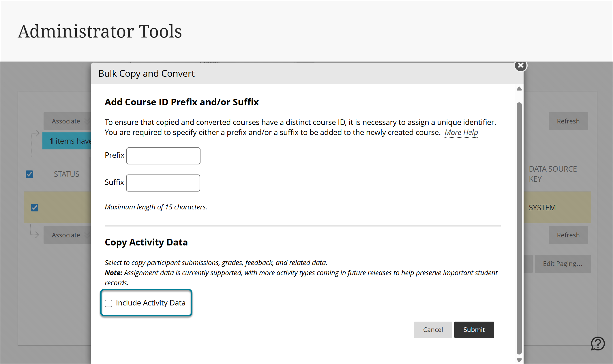Click the upper Refresh button

[568, 121]
